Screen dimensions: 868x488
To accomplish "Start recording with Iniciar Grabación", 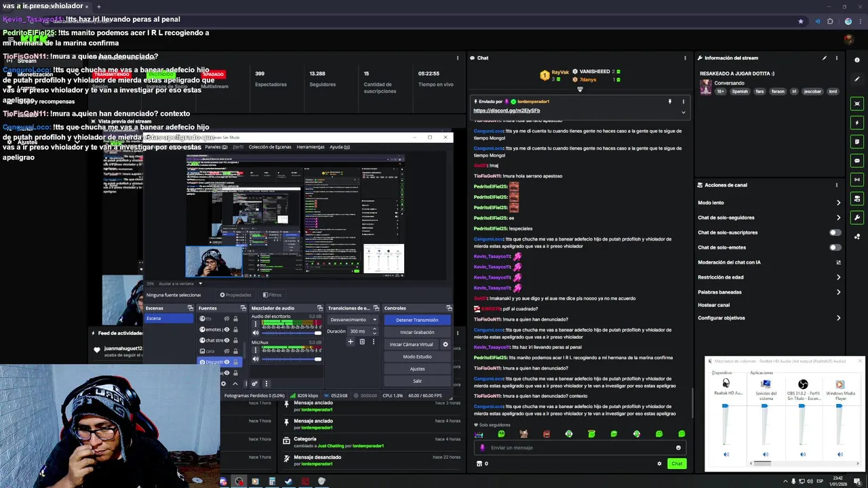I will pos(417,332).
